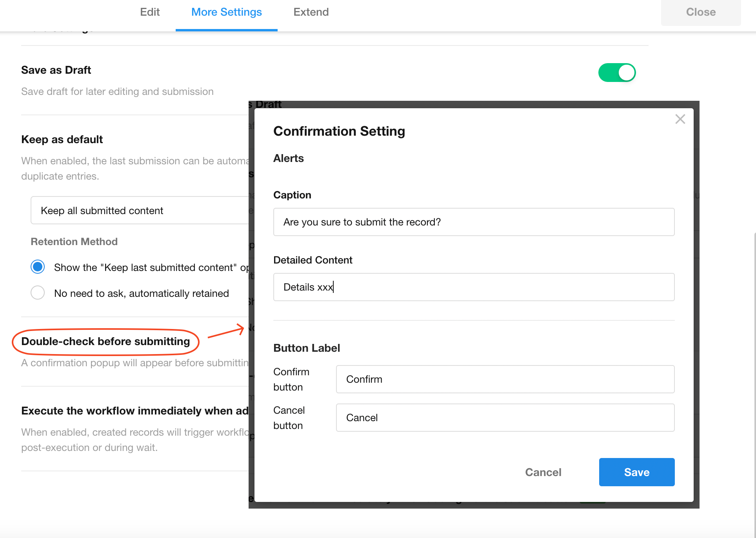Select the Show "Keep last submitted content" radio option

(x=38, y=267)
